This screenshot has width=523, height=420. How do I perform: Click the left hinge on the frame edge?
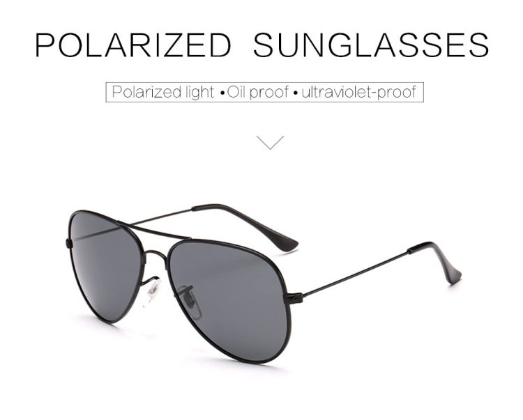pyautogui.click(x=69, y=244)
